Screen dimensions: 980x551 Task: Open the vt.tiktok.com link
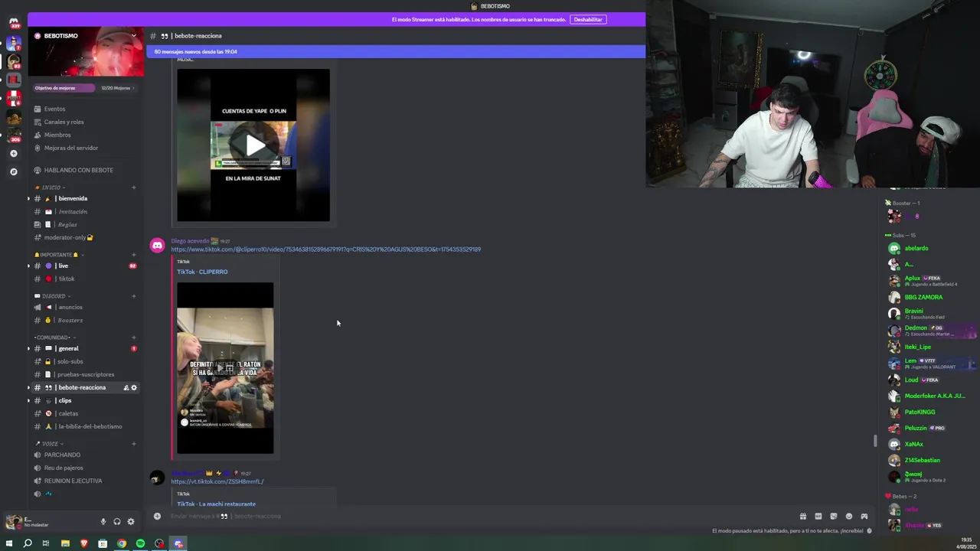[x=217, y=481]
